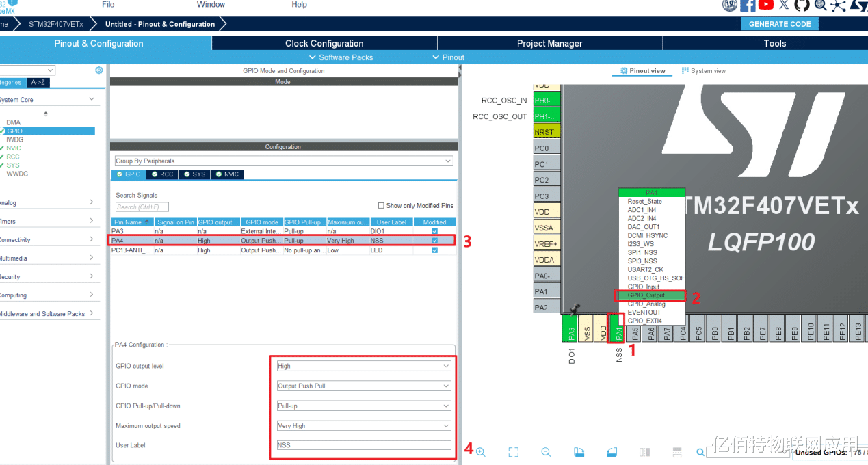The width and height of the screenshot is (868, 465).
Task: Open the Facebook icon link
Action: 748,5
